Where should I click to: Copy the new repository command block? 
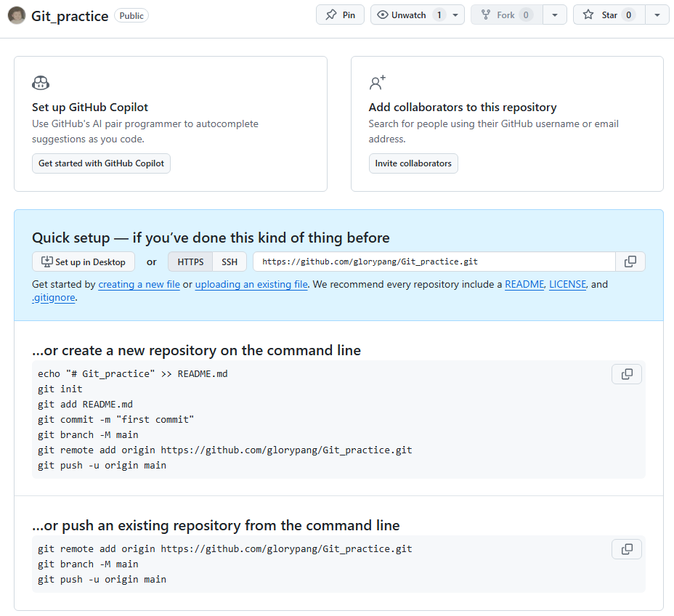[x=627, y=374]
